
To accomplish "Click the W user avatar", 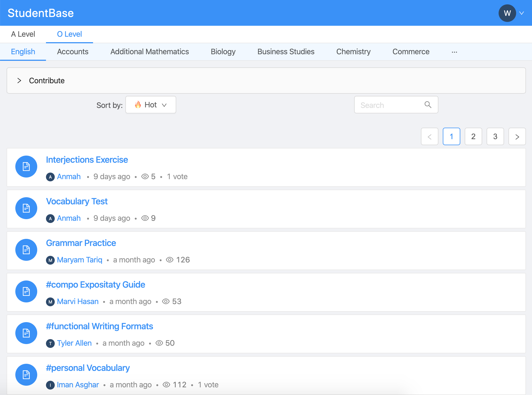I will [507, 13].
